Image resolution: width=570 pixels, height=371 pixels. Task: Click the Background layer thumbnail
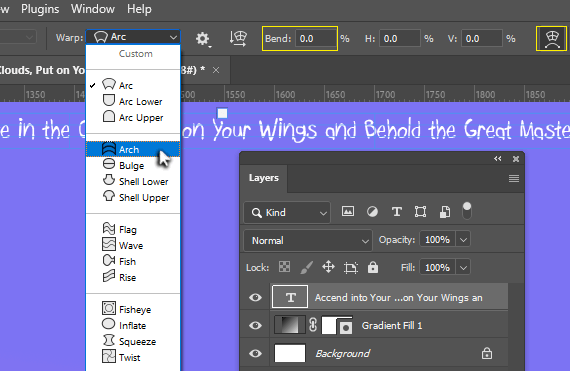(x=290, y=353)
